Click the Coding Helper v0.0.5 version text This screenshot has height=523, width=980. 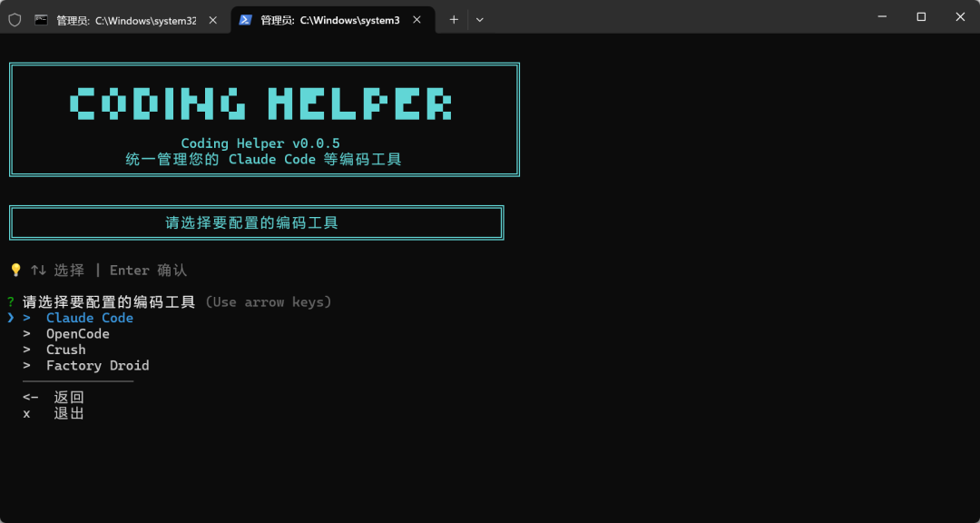tap(260, 143)
